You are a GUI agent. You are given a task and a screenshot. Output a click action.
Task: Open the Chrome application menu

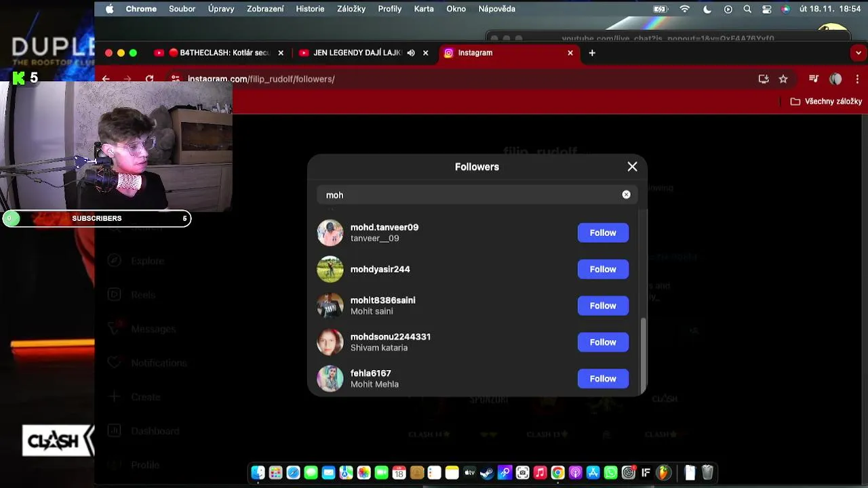[x=141, y=9]
